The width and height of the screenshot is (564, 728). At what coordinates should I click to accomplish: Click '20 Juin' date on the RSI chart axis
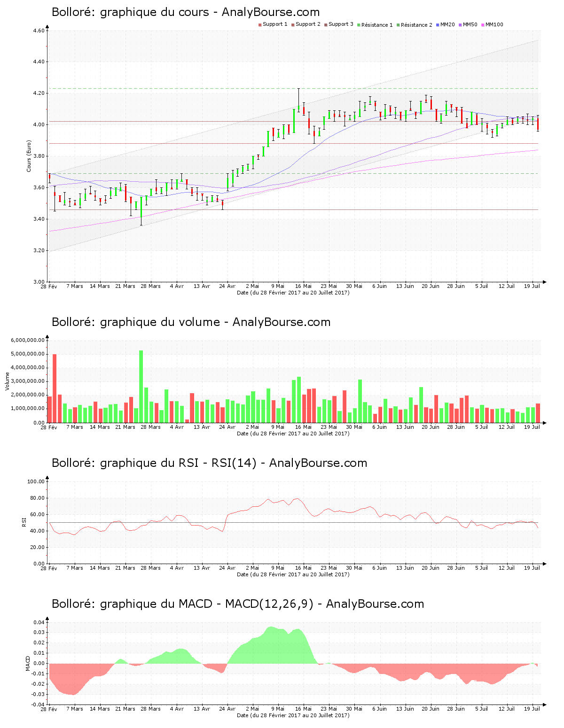(x=431, y=568)
